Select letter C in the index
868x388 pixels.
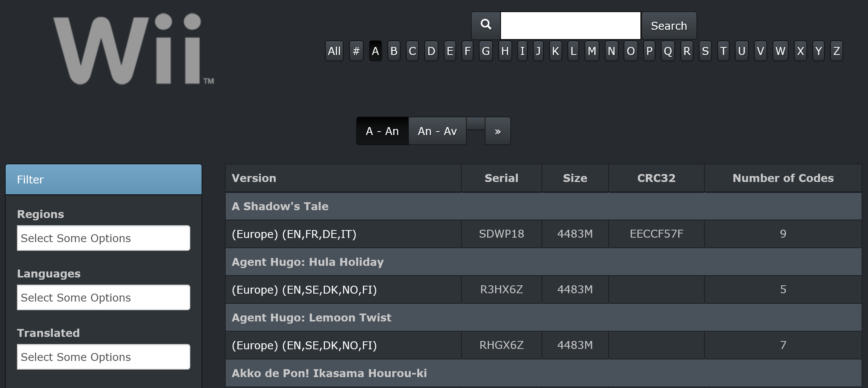coord(412,51)
